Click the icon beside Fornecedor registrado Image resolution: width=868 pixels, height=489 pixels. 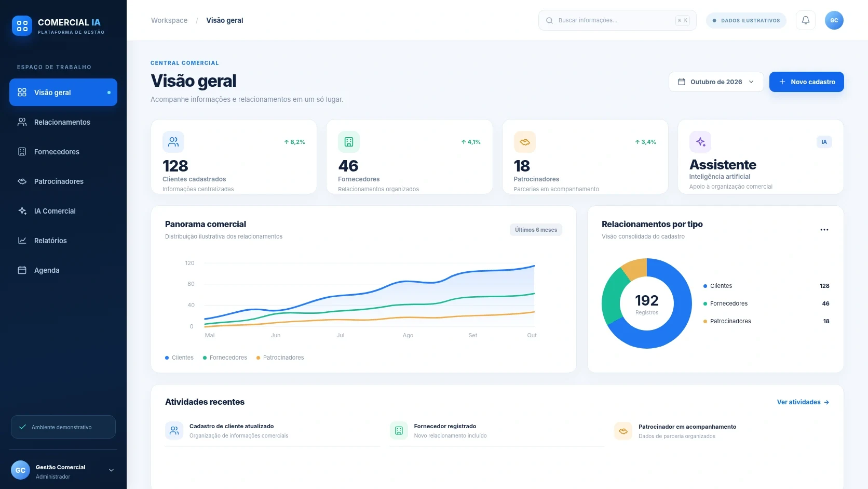point(399,430)
